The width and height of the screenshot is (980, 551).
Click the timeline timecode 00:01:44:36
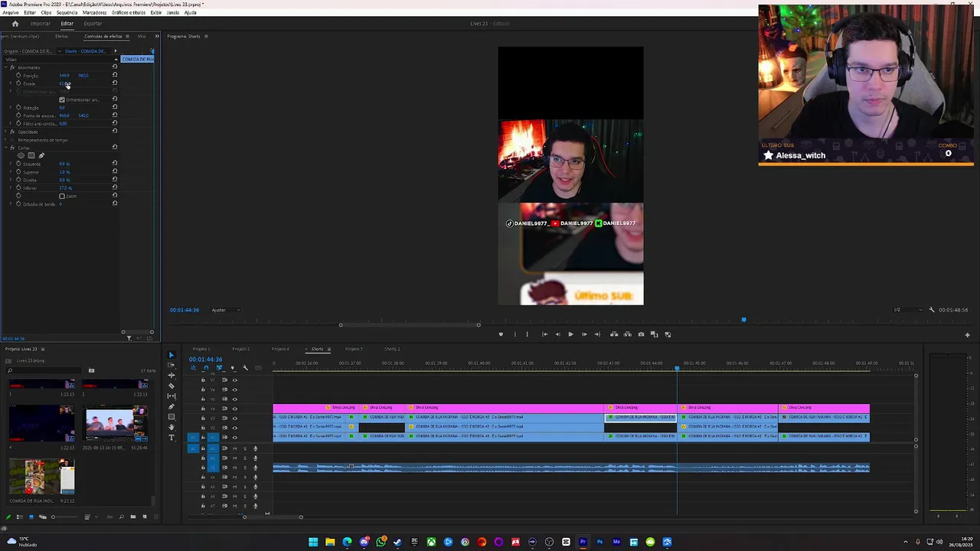tap(205, 359)
